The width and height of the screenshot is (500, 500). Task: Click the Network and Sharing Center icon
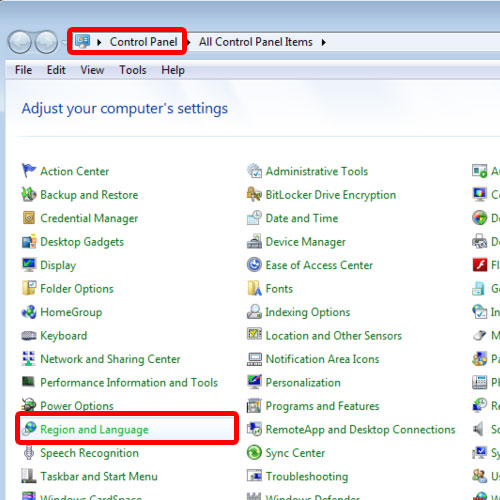tap(29, 359)
